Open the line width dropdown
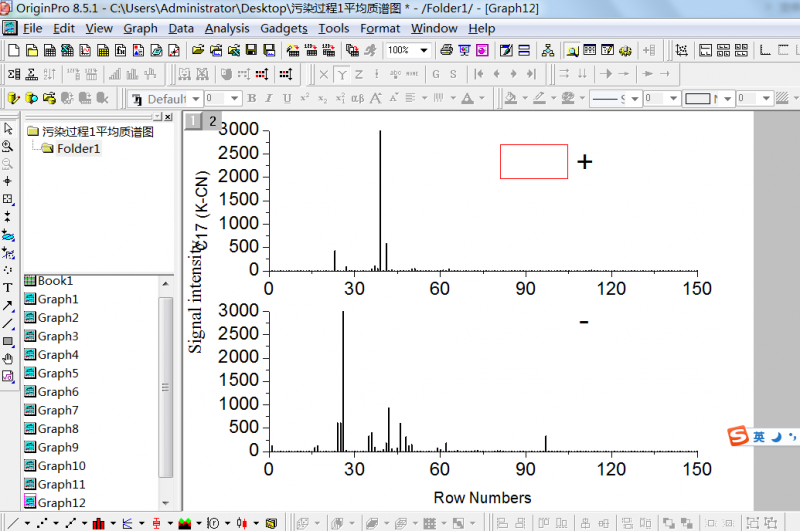The width and height of the screenshot is (800, 531). pos(673,98)
